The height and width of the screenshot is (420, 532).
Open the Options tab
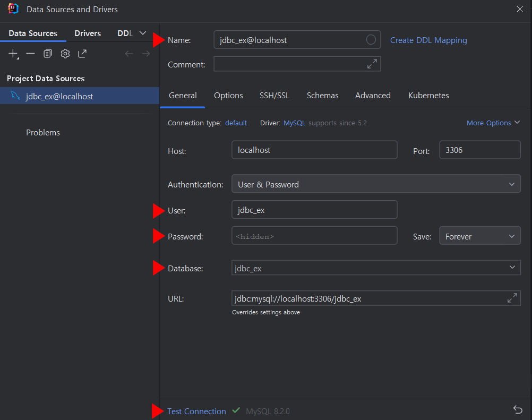[228, 96]
